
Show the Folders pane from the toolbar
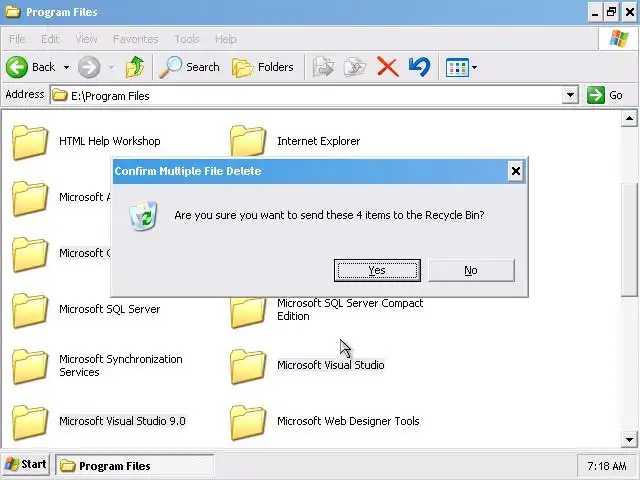[262, 67]
